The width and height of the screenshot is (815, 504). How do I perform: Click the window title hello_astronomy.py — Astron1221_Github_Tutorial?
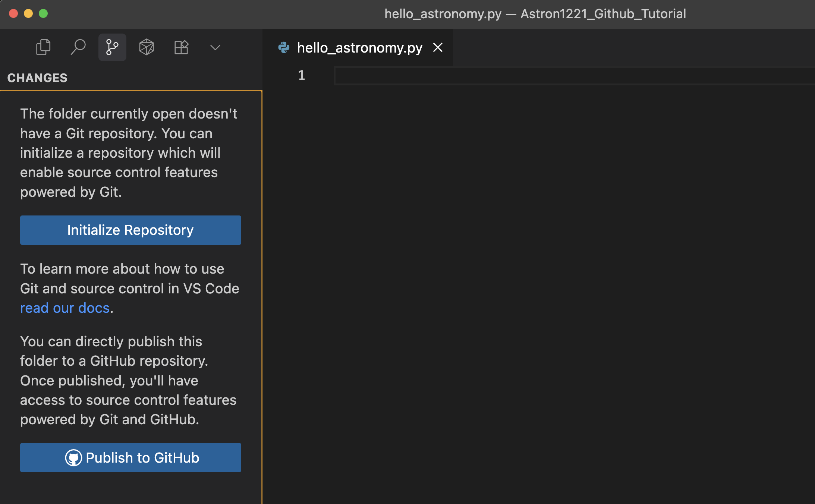click(x=535, y=14)
